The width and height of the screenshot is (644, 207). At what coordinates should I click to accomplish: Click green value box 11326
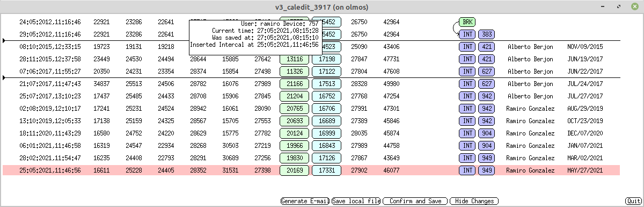click(x=295, y=71)
